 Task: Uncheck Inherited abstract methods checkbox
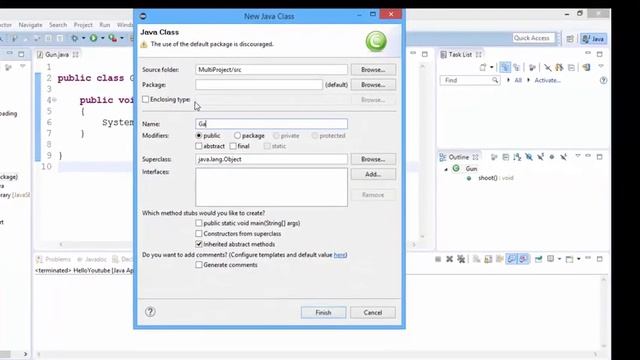(199, 244)
